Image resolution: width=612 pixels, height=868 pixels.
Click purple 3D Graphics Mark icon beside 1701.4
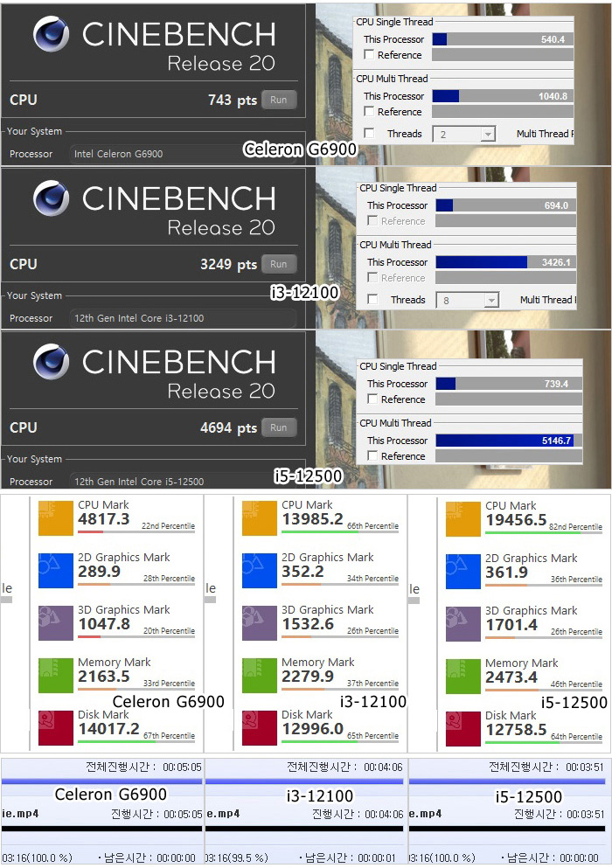pos(463,624)
